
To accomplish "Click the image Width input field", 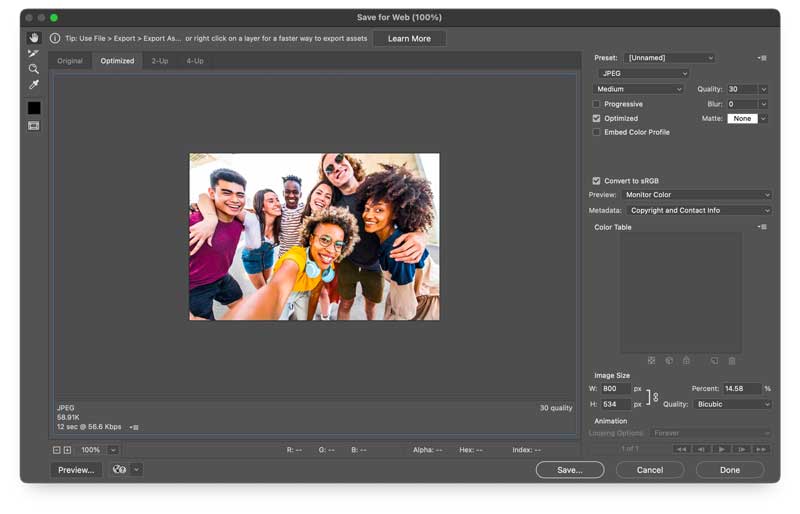I will [615, 388].
